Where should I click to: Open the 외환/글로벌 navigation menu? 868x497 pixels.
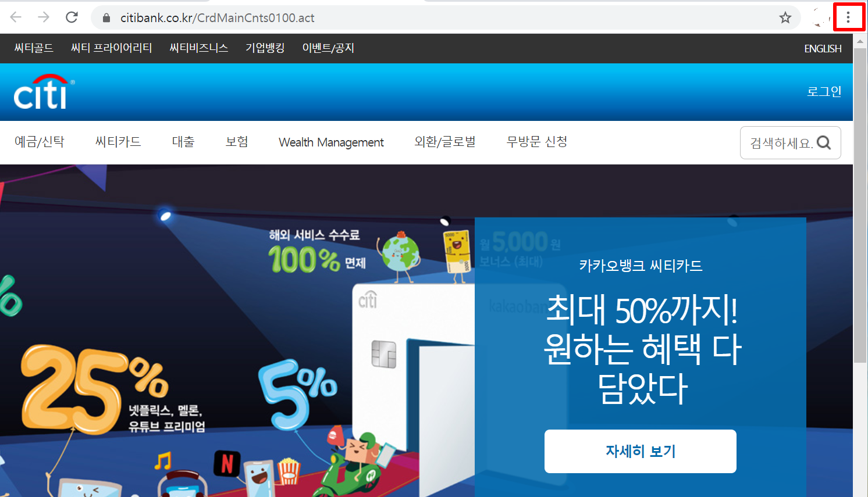[445, 142]
